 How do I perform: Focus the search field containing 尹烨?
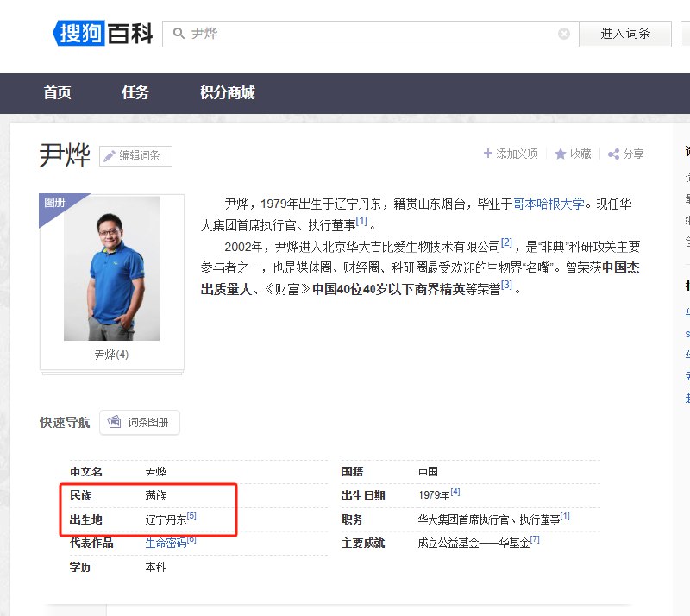pyautogui.click(x=371, y=34)
